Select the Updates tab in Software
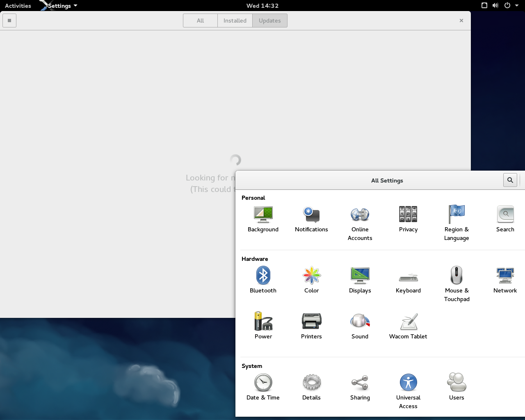This screenshot has height=420, width=525. click(x=270, y=21)
